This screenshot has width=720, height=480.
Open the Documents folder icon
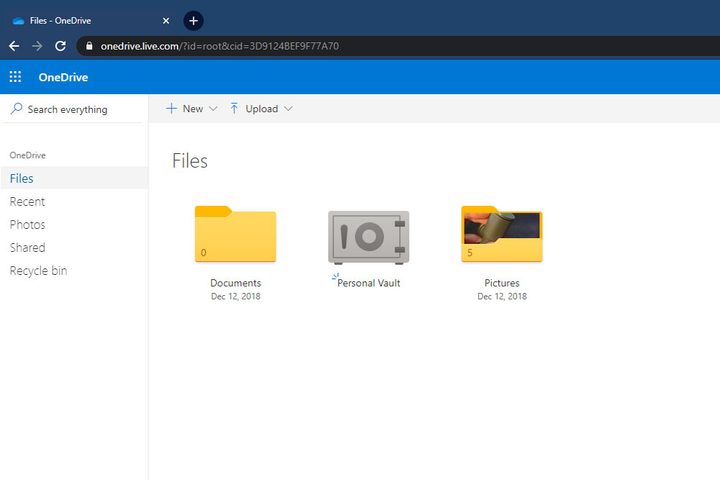[236, 234]
